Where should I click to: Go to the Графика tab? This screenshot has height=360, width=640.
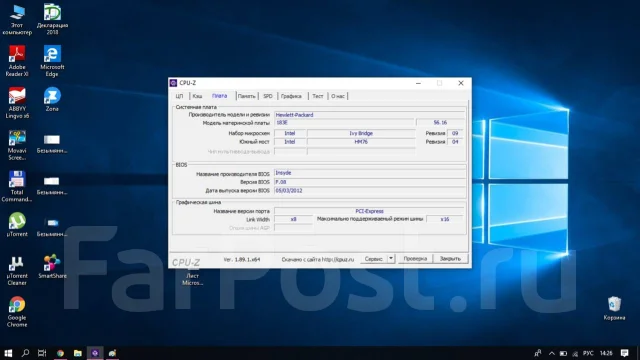tap(291, 96)
